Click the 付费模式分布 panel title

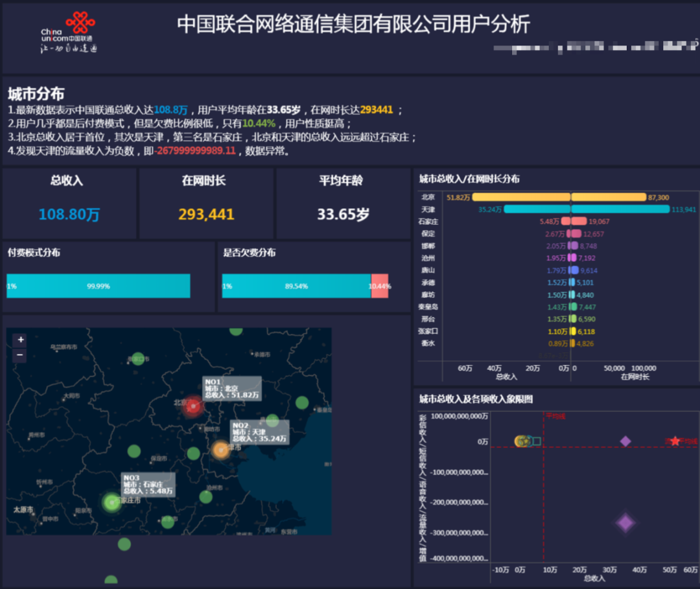click(34, 253)
